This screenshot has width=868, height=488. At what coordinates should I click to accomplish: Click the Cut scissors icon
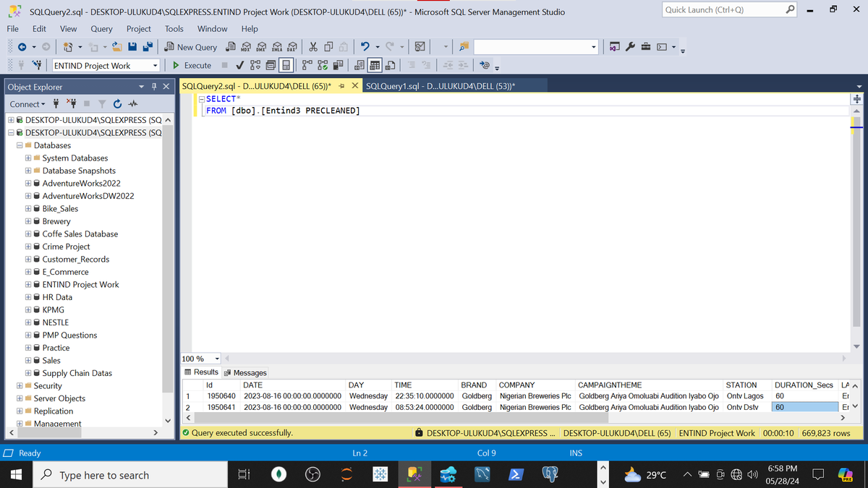point(312,47)
